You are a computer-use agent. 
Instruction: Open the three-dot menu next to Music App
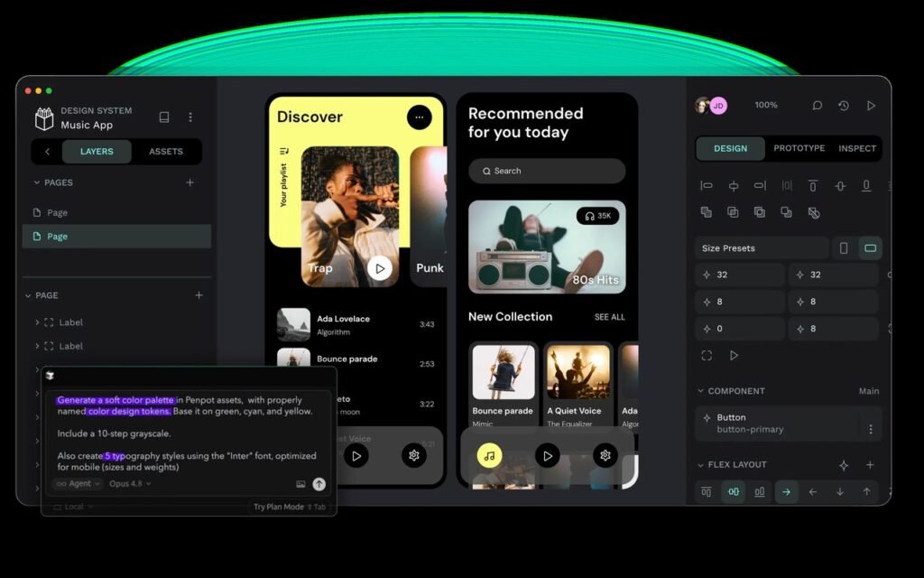(190, 117)
